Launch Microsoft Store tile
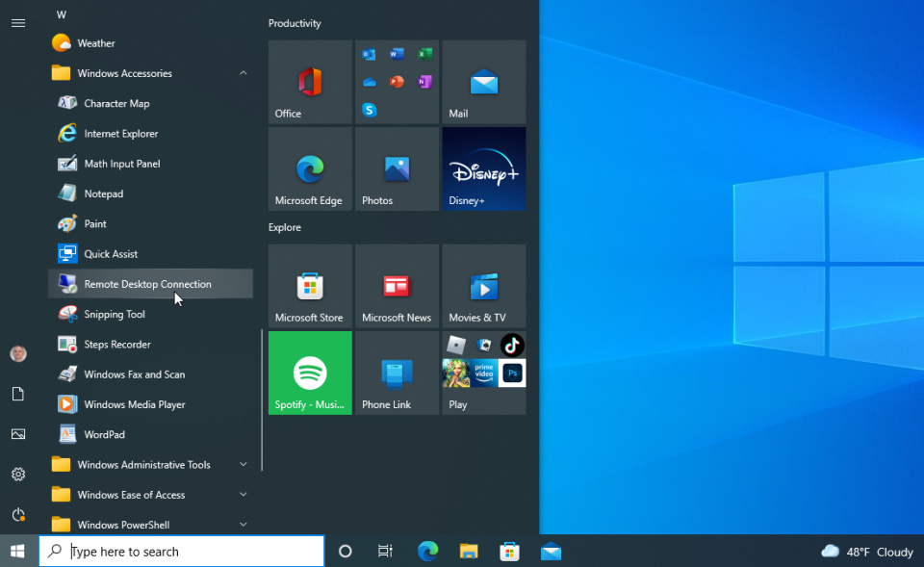 (x=310, y=287)
